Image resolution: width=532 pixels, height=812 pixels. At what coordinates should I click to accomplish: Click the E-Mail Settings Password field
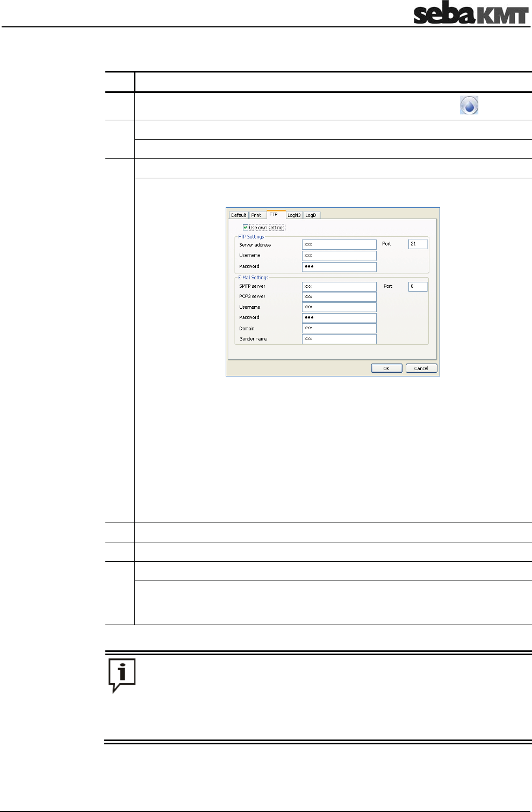339,318
